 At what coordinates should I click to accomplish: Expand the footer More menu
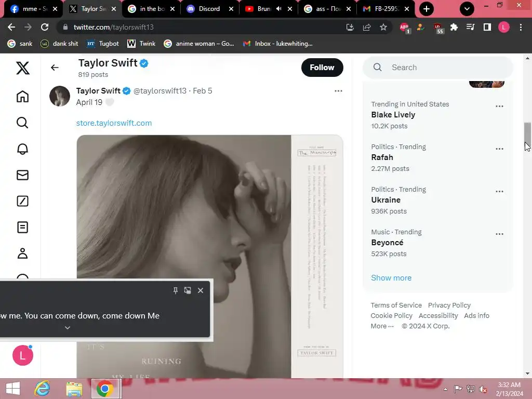coord(382,326)
